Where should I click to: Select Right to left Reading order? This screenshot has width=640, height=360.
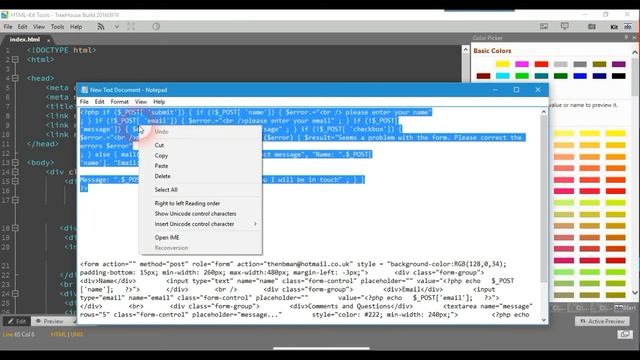(x=187, y=203)
